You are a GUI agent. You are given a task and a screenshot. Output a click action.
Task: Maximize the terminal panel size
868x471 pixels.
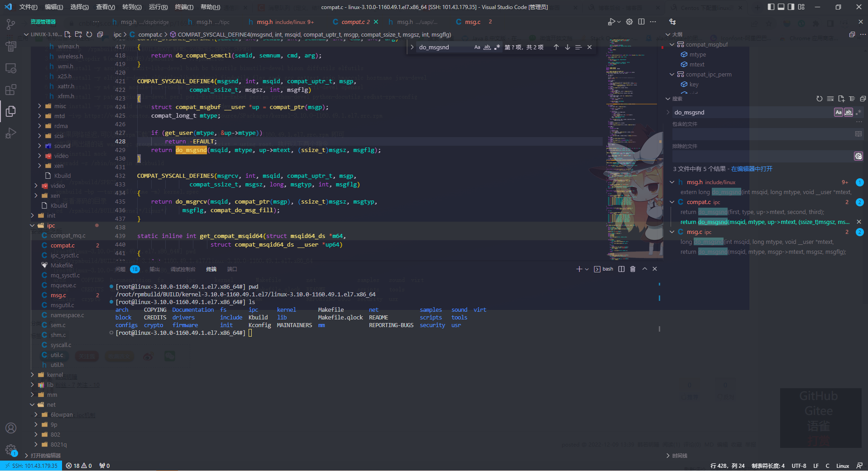644,269
